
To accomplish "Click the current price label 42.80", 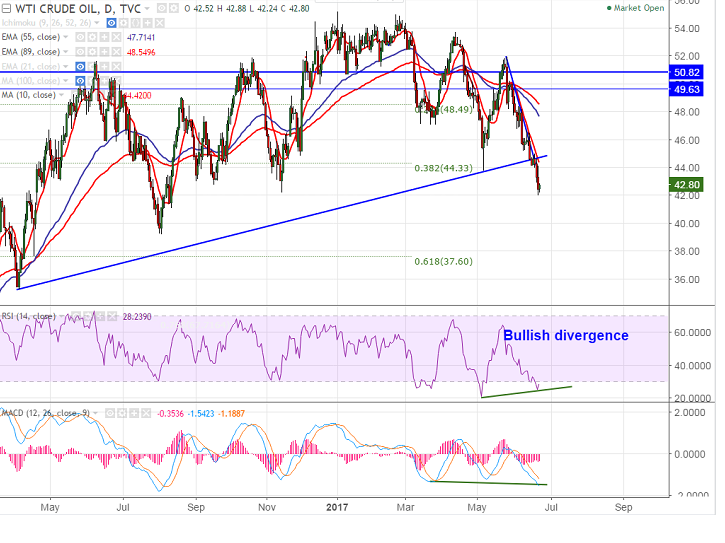I will 686,185.
